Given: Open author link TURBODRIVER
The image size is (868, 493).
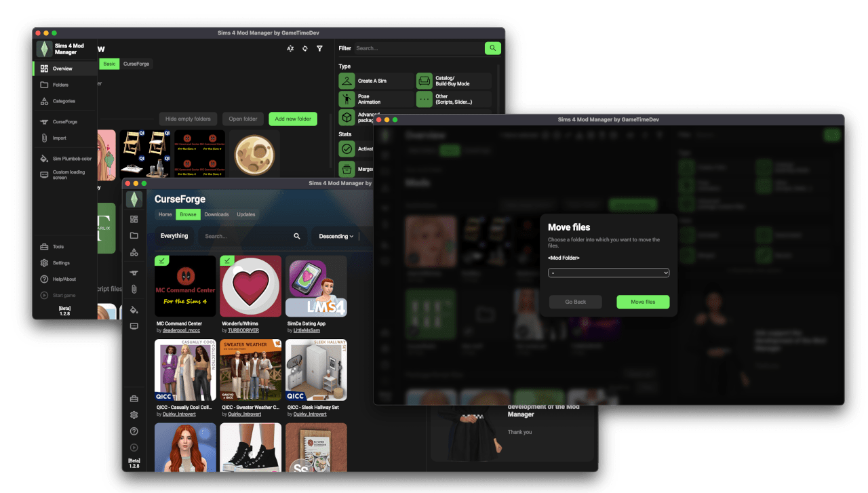Looking at the screenshot, I should pyautogui.click(x=243, y=330).
